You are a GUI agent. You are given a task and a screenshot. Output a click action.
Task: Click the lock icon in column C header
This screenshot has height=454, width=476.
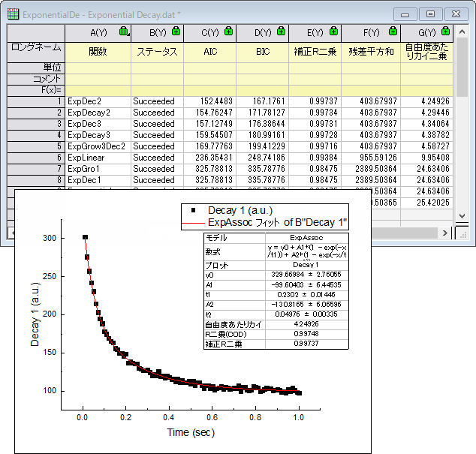(x=228, y=32)
